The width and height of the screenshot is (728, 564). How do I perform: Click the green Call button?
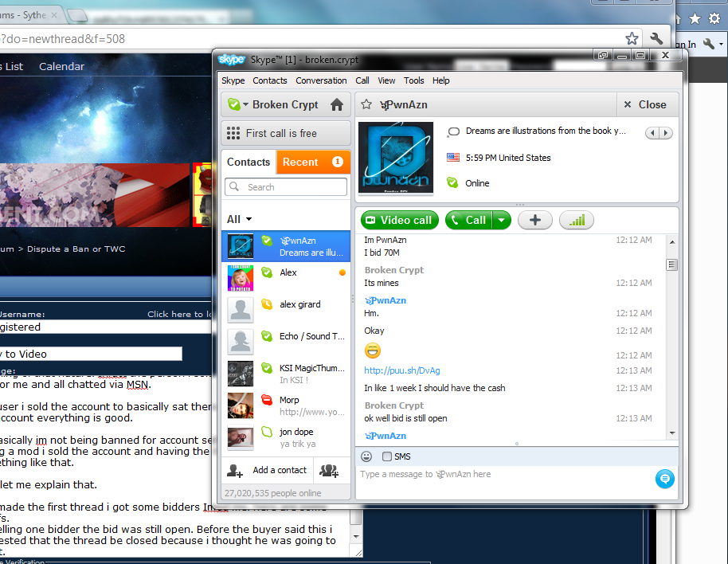(x=469, y=220)
